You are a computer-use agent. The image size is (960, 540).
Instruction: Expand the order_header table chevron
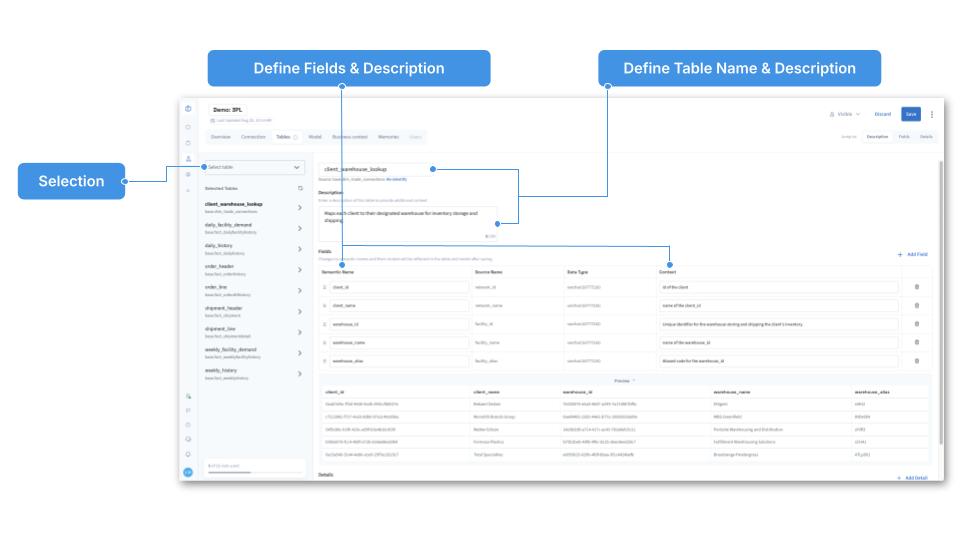tap(299, 270)
